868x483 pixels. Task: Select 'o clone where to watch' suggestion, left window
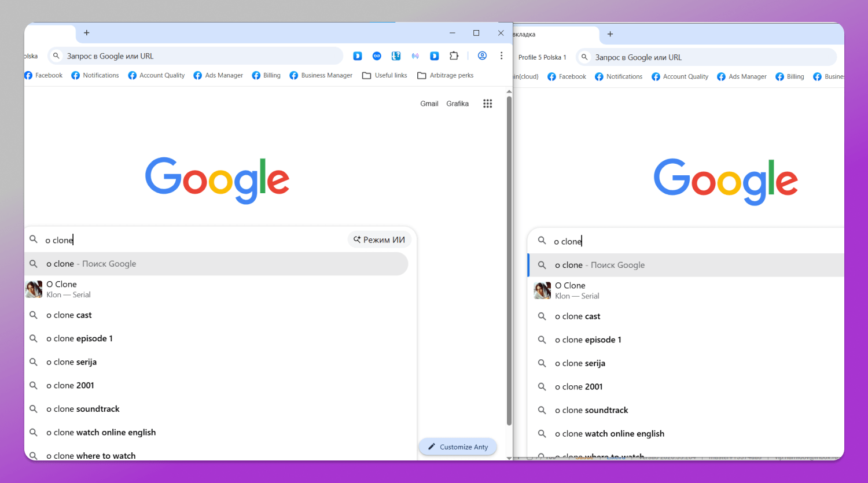pyautogui.click(x=216, y=455)
